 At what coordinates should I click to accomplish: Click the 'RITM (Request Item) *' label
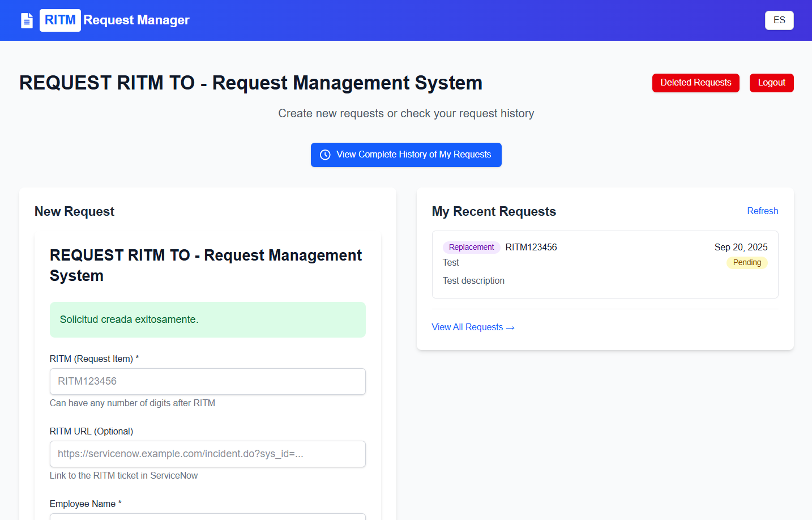point(95,359)
